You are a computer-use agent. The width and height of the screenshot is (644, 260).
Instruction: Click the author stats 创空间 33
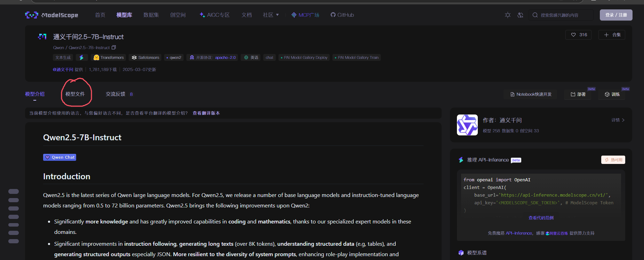click(x=529, y=131)
